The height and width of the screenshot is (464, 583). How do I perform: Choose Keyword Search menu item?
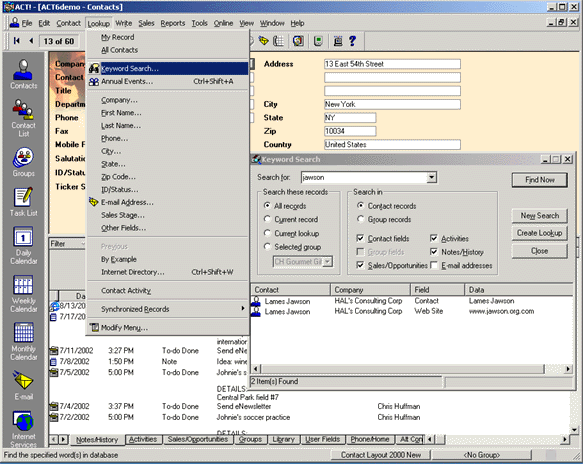[x=168, y=68]
